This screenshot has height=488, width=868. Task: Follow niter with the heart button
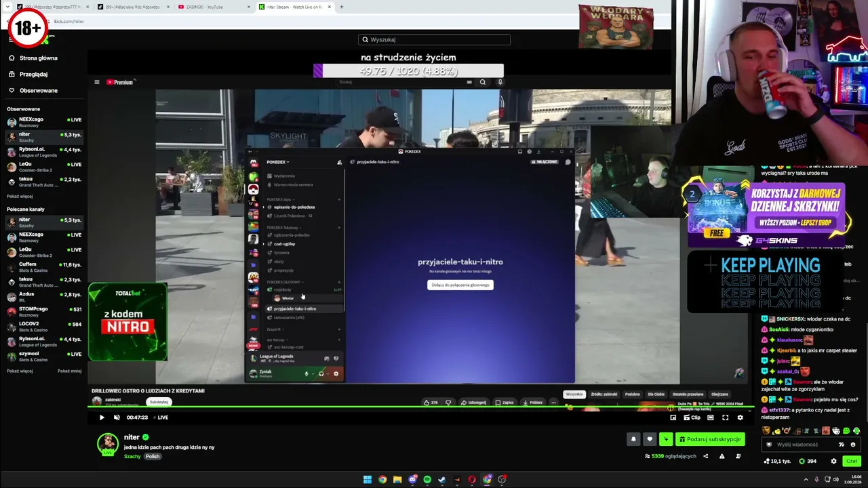[650, 439]
